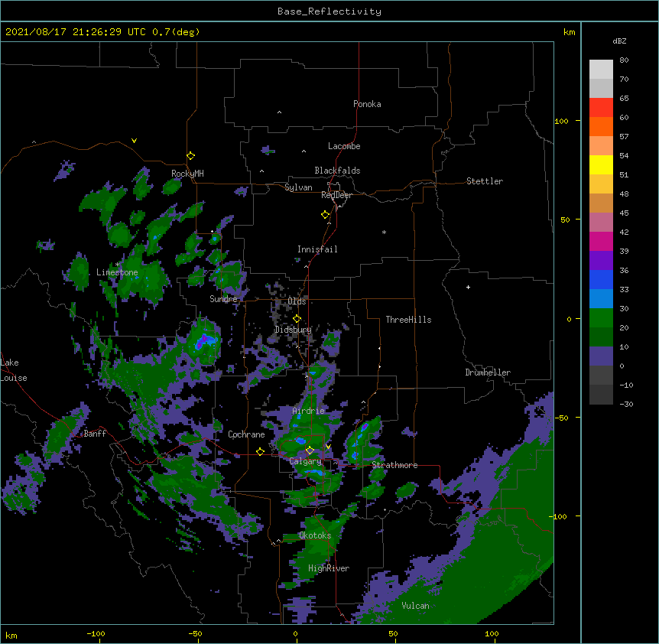This screenshot has height=644, width=659.
Task: Click the Vulcan label
Action: (x=415, y=606)
